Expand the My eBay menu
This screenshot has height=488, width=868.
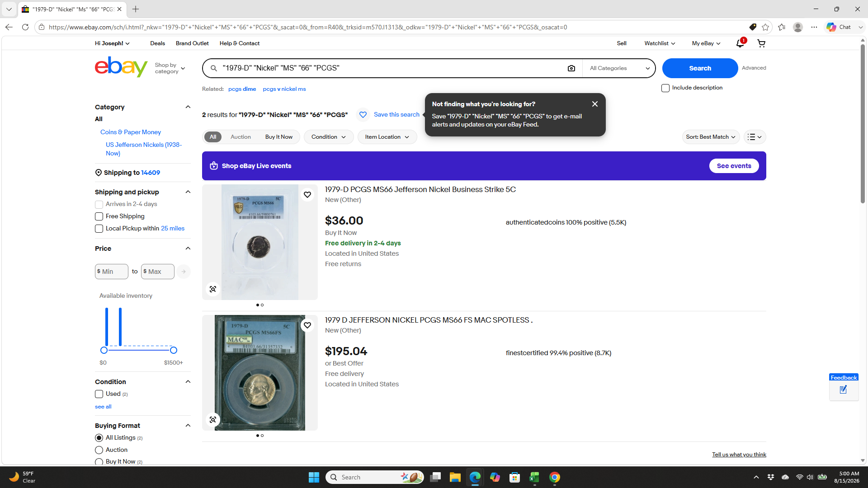(x=706, y=43)
